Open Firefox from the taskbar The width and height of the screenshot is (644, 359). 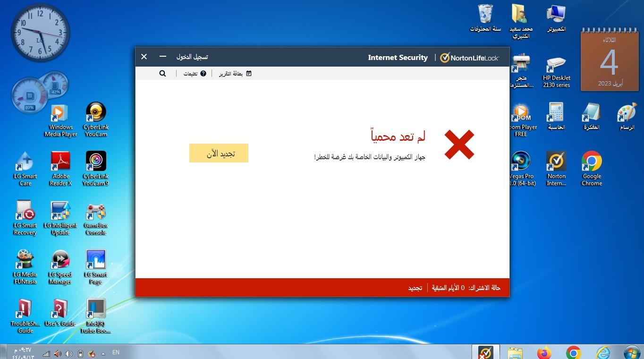[544, 352]
